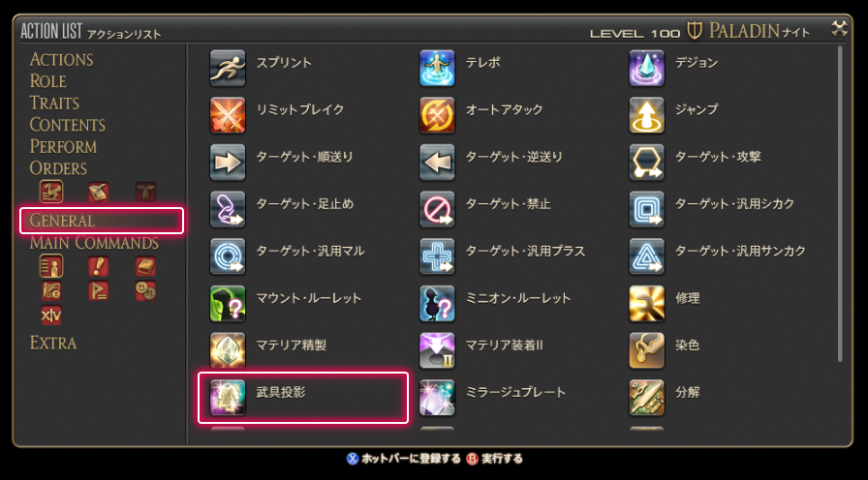Select the Mount Roulette (マウント・ルーレット) icon

click(228, 304)
